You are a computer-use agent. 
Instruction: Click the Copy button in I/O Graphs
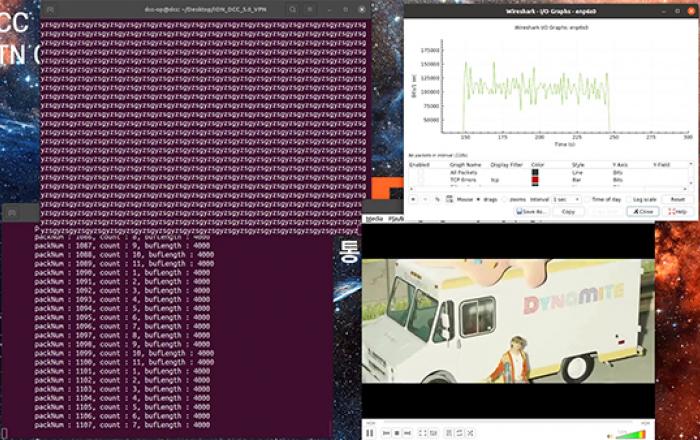coord(567,211)
